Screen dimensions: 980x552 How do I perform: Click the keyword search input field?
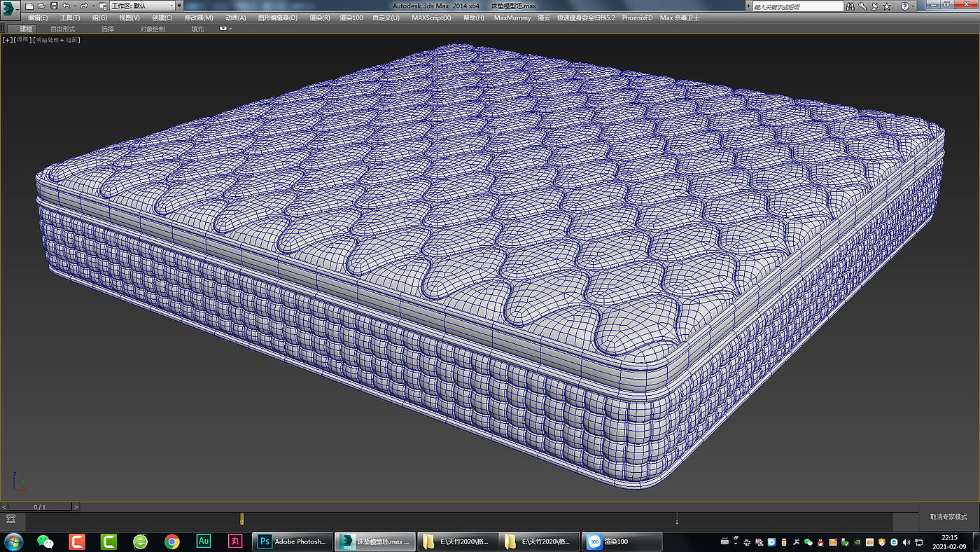[x=798, y=6]
